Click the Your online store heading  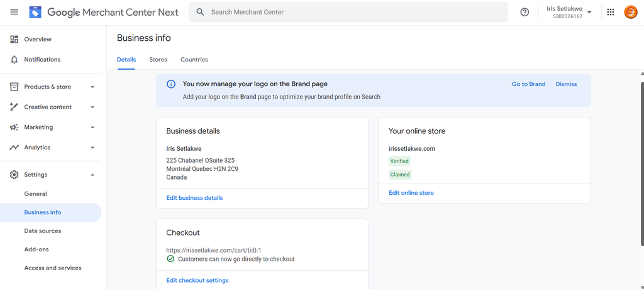(x=418, y=131)
